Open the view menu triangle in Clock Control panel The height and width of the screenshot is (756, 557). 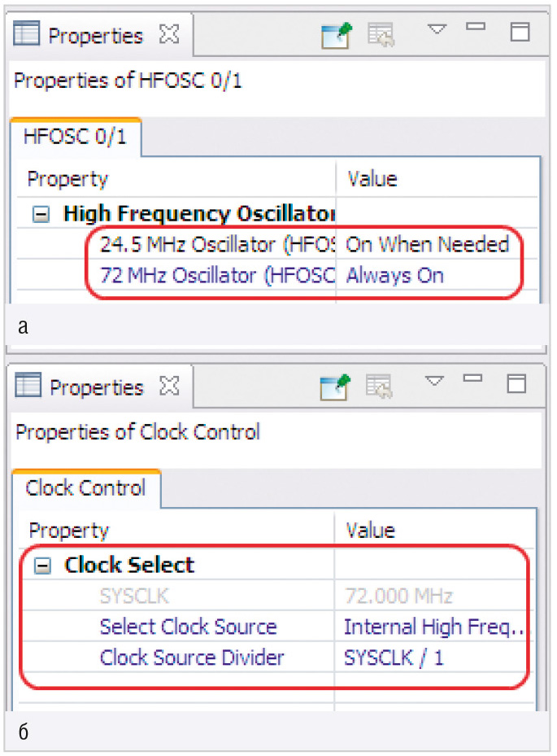coord(434,380)
